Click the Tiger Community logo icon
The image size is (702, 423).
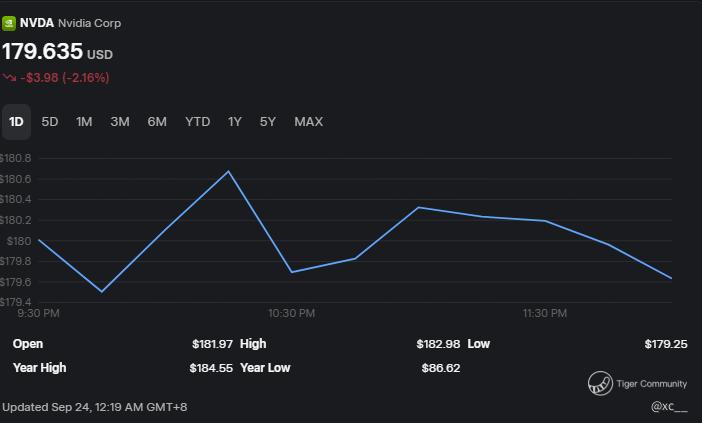pos(600,383)
